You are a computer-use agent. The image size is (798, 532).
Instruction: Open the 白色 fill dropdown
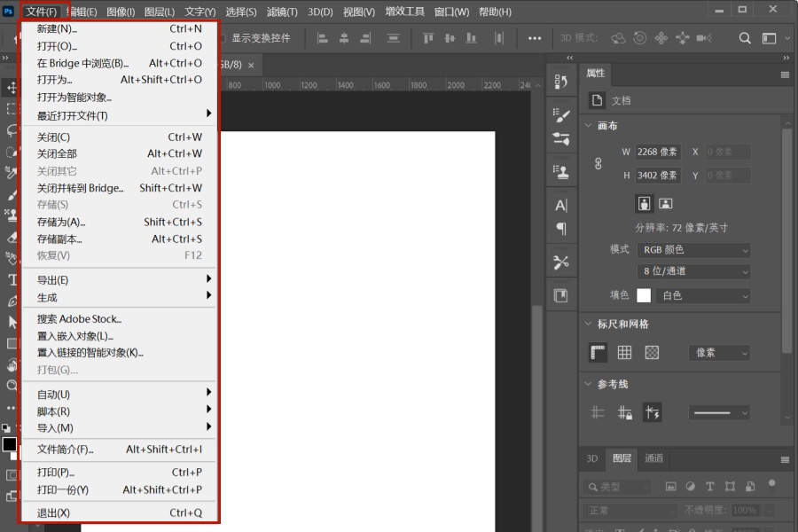point(703,296)
